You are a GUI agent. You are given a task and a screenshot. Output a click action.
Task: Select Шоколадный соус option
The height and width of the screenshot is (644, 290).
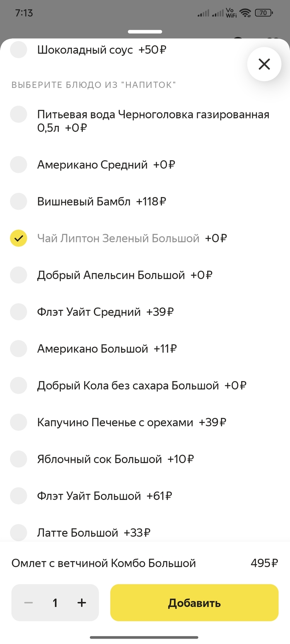coord(19,50)
